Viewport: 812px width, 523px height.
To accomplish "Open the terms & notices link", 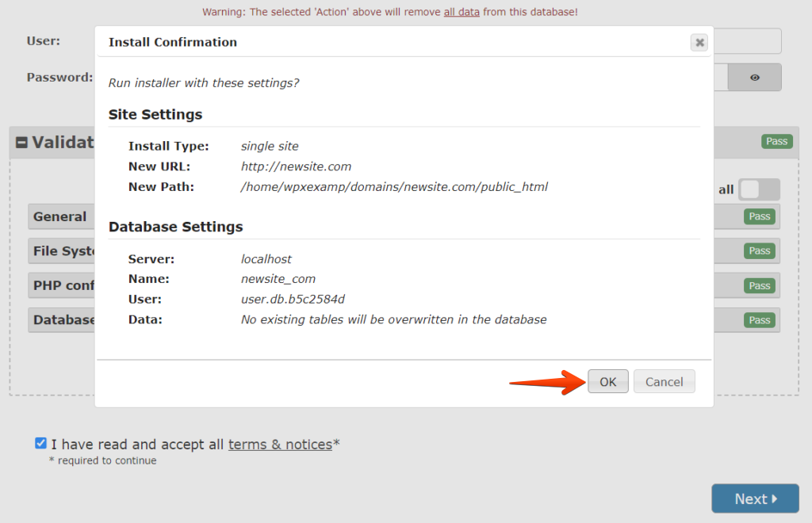I will point(280,445).
